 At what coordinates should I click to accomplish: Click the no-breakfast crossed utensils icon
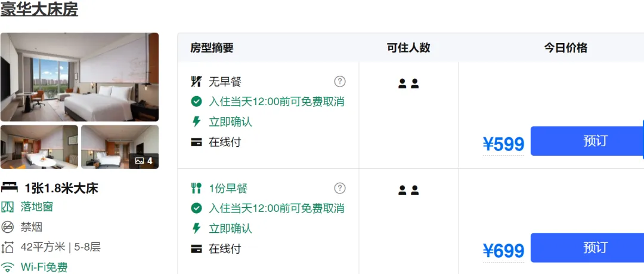point(196,81)
